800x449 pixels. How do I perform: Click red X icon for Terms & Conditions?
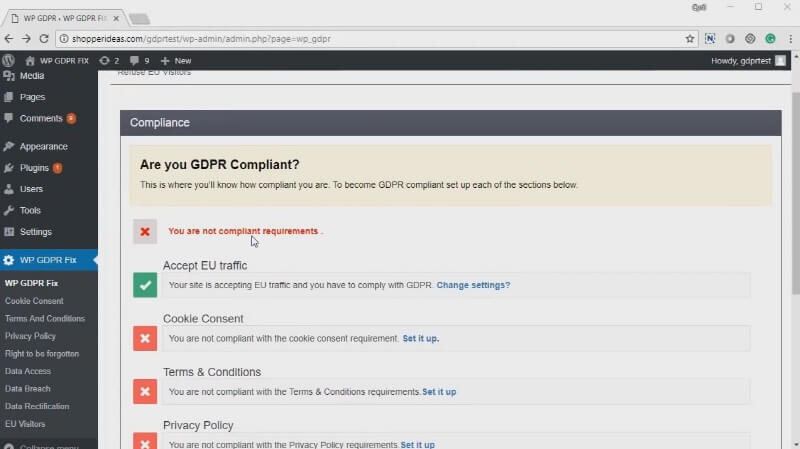pos(145,391)
